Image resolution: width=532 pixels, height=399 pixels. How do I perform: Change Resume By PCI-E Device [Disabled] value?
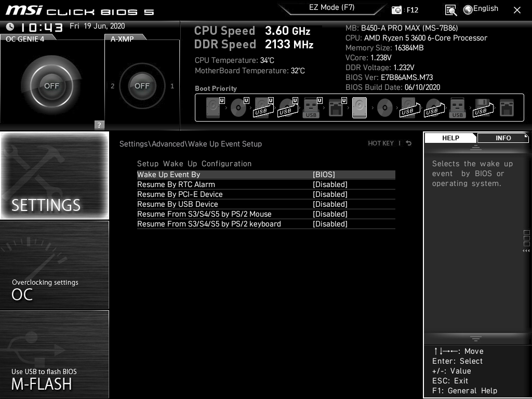[x=330, y=194]
